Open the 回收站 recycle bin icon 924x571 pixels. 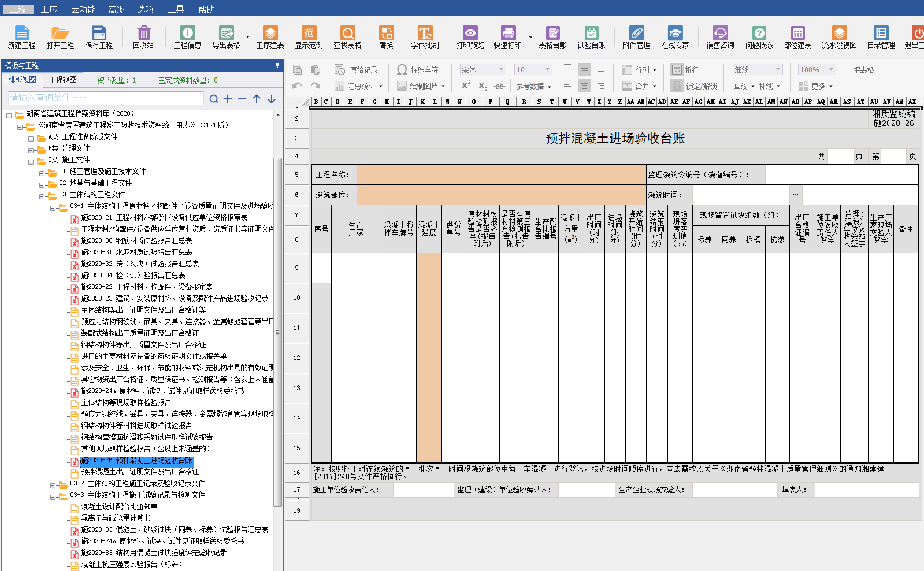coord(143,37)
